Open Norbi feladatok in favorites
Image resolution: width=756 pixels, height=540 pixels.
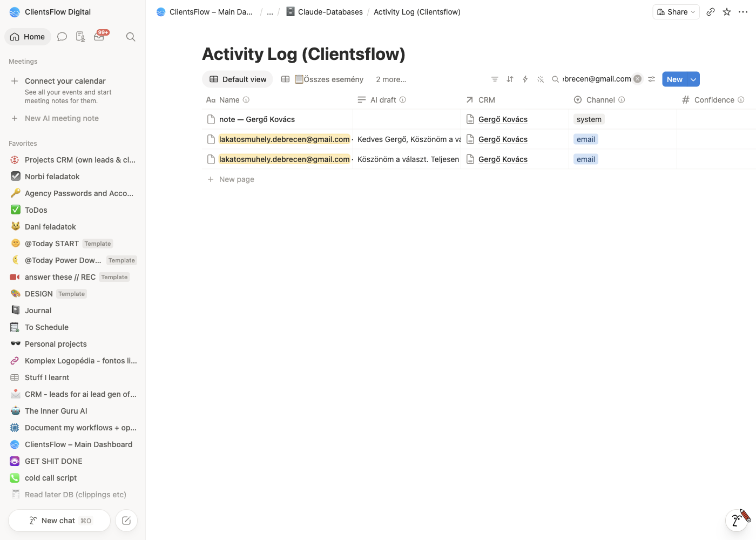pos(73,177)
